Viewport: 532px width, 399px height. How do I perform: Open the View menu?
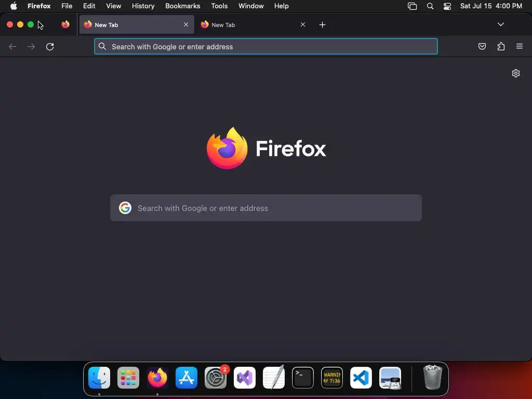click(114, 6)
